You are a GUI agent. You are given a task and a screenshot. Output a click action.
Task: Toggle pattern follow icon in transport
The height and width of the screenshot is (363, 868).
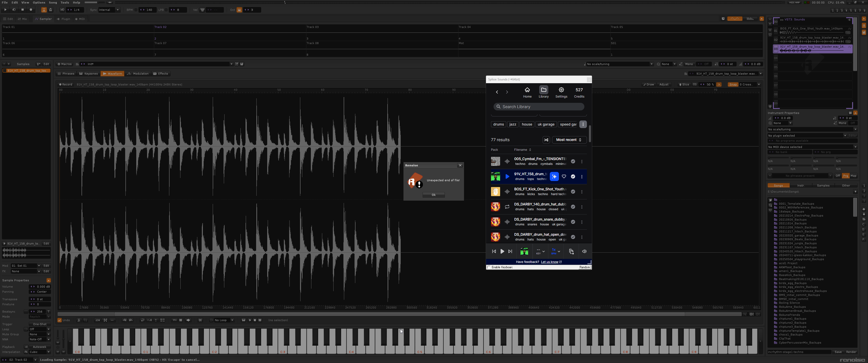[44, 10]
